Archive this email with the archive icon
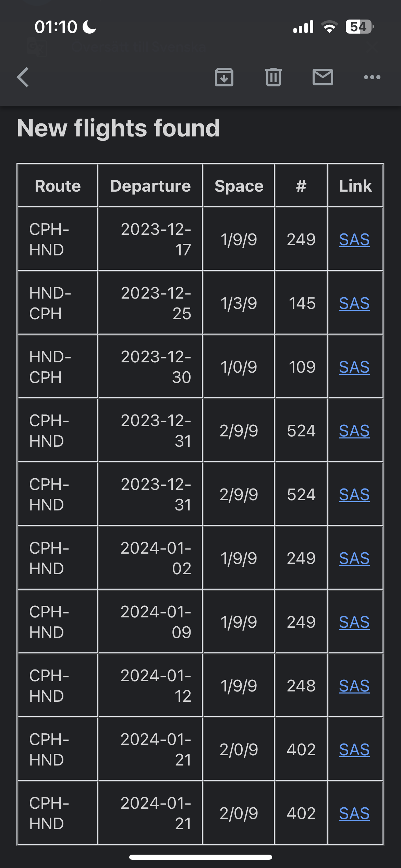 pyautogui.click(x=224, y=77)
